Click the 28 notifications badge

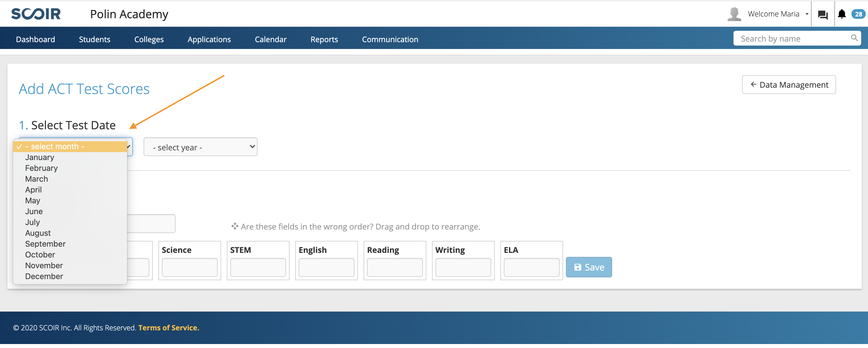[858, 14]
